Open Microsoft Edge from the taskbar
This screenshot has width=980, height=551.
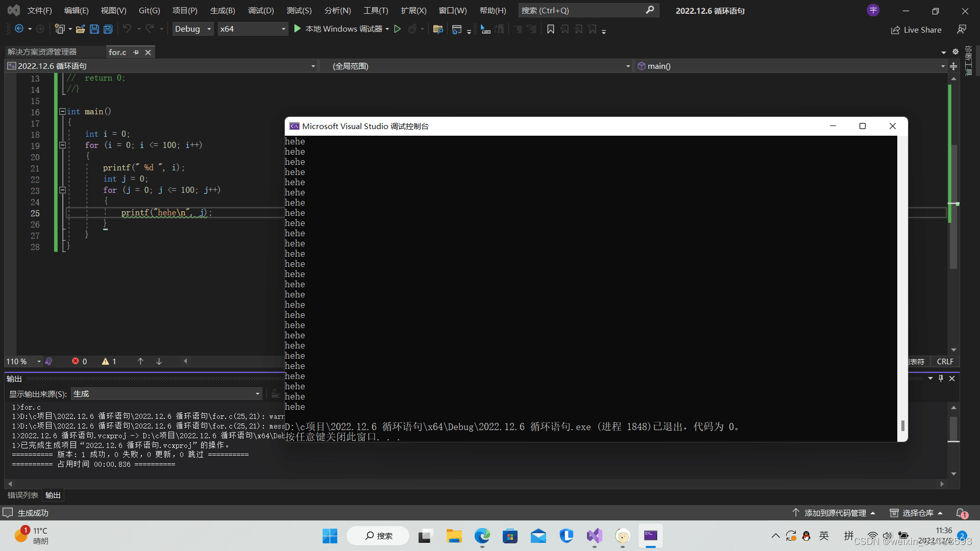[482, 536]
